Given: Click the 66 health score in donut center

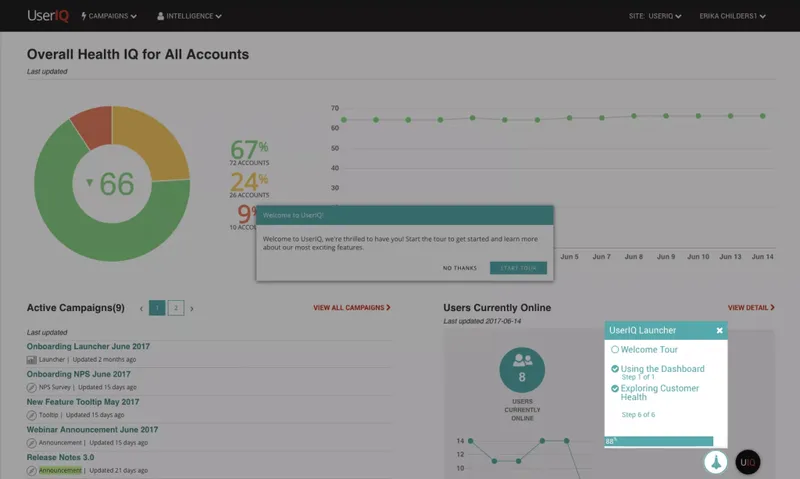Looking at the screenshot, I should pyautogui.click(x=117, y=184).
